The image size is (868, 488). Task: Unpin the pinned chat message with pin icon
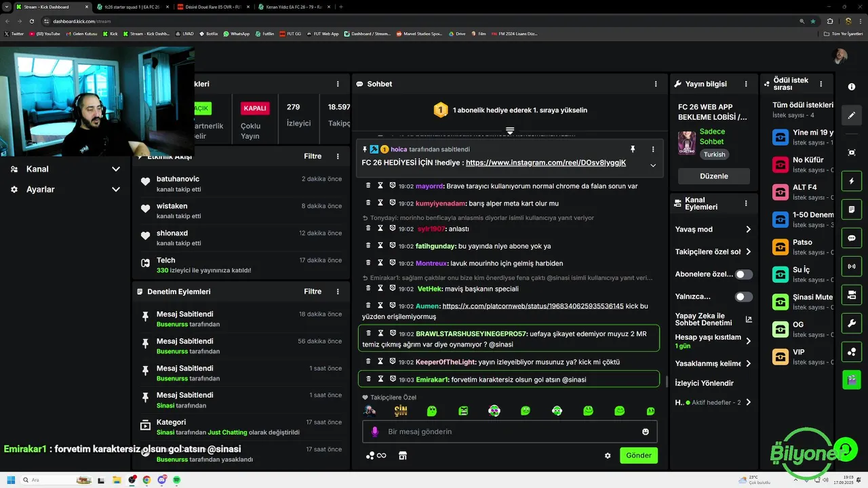tap(633, 149)
